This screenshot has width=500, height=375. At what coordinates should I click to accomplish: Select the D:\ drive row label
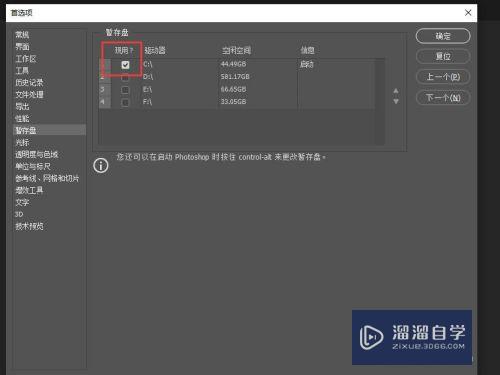pos(148,77)
